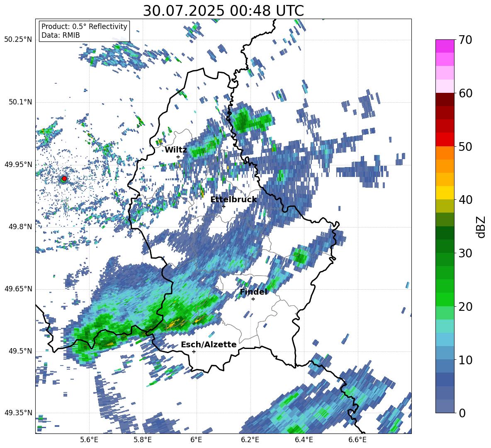Click the 49.65°N latitude label
Image resolution: width=491 pixels, height=448 pixels.
pyautogui.click(x=18, y=288)
